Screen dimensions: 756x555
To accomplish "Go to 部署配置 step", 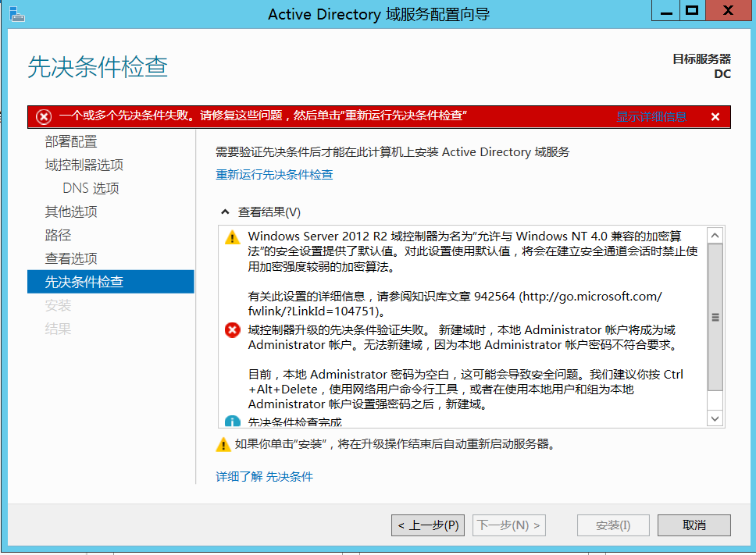I will pyautogui.click(x=71, y=141).
